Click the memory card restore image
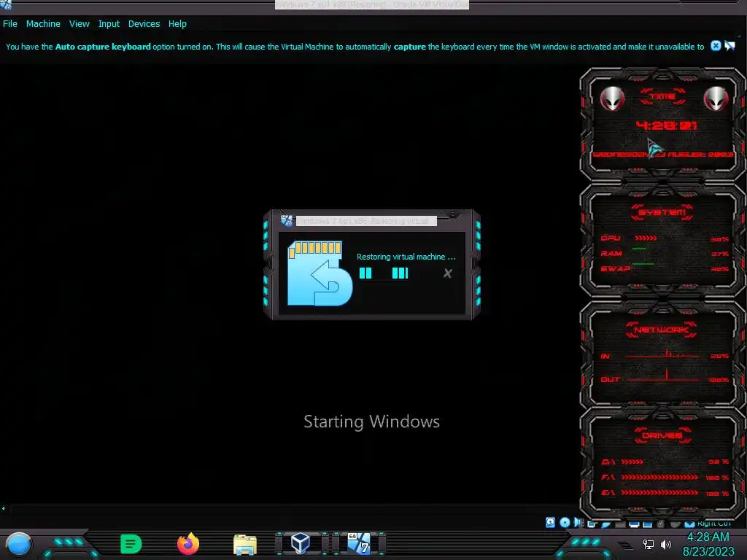Viewport: 747px width, 560px height. click(320, 273)
